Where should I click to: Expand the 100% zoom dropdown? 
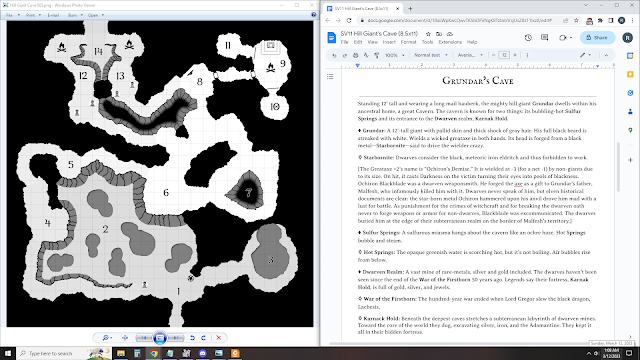coord(395,55)
